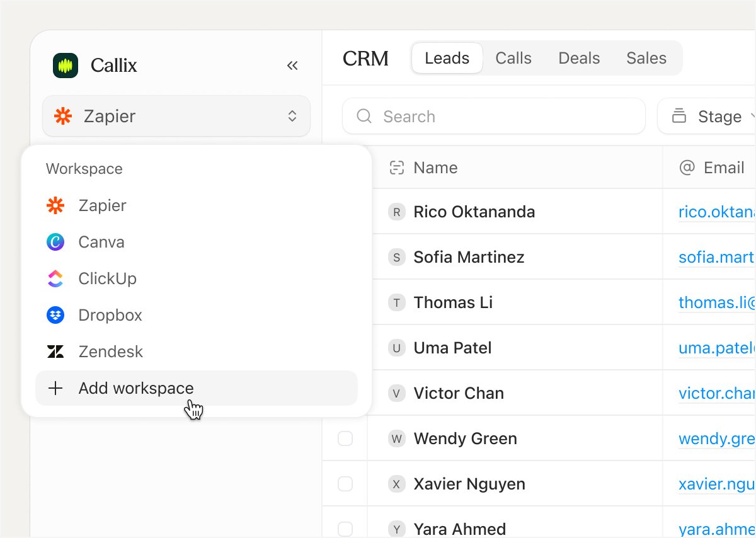Click into the Search input field

pos(494,116)
